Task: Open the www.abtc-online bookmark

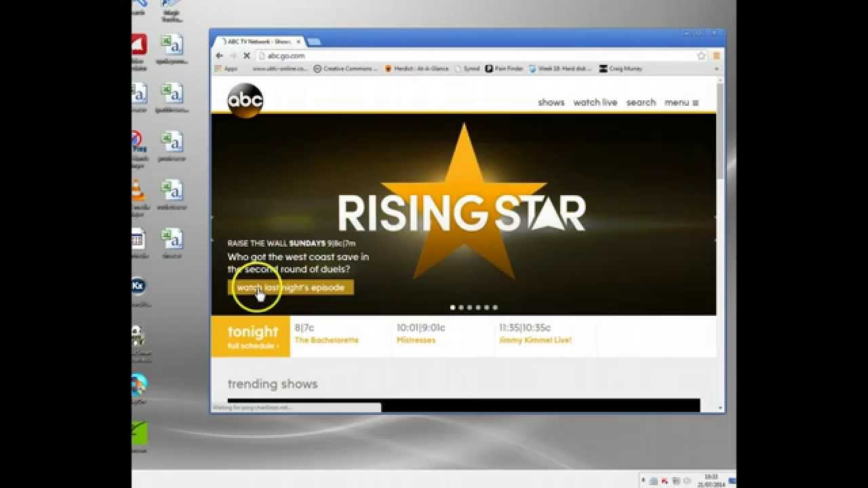Action: (281, 68)
